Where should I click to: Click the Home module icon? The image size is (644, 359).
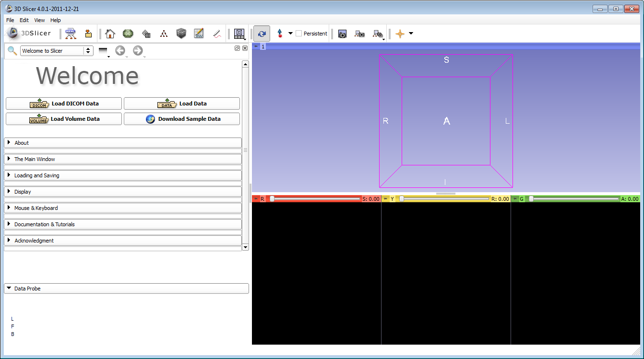pos(110,34)
